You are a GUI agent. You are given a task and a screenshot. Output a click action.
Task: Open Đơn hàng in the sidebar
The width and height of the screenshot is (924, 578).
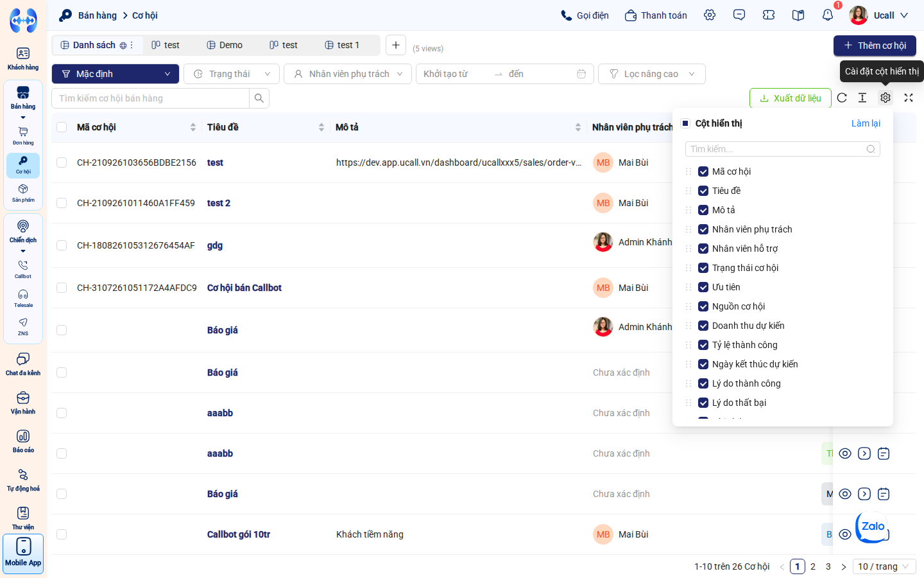[23, 136]
